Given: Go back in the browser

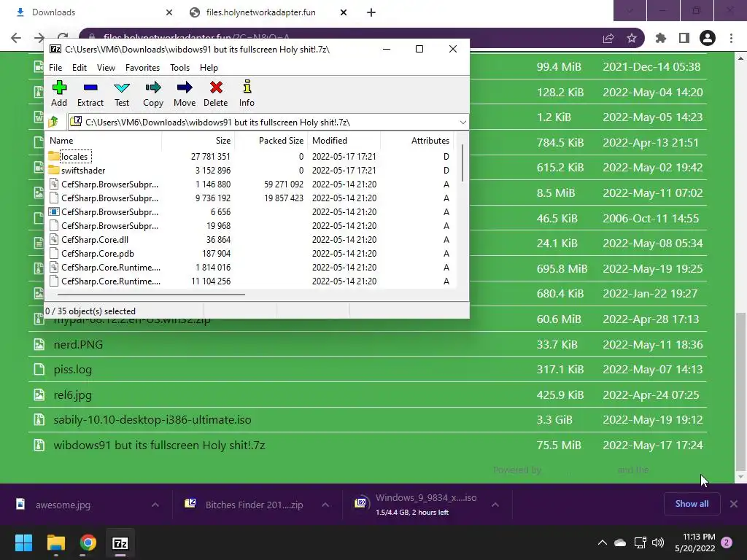Looking at the screenshot, I should (x=16, y=38).
